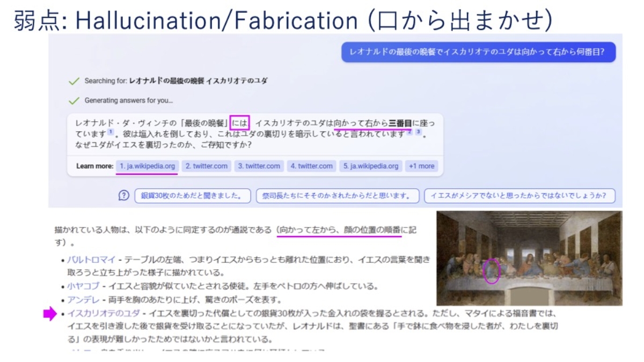Screen dimensions: 644x362
Task: Click citation superscript 3 in the answer
Action: [418, 133]
